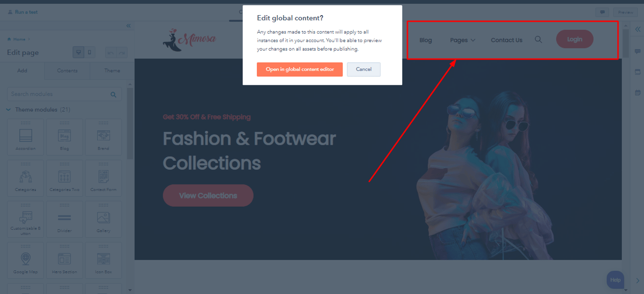Viewport: 644px width, 294px height.
Task: Select the Categories module
Action: coord(25,178)
